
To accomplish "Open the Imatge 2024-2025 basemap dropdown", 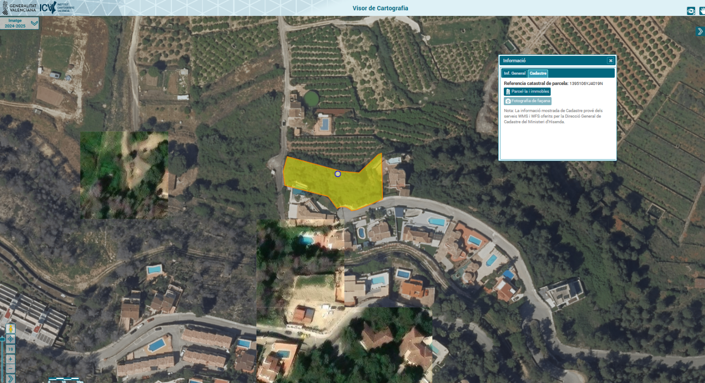I will [x=19, y=23].
